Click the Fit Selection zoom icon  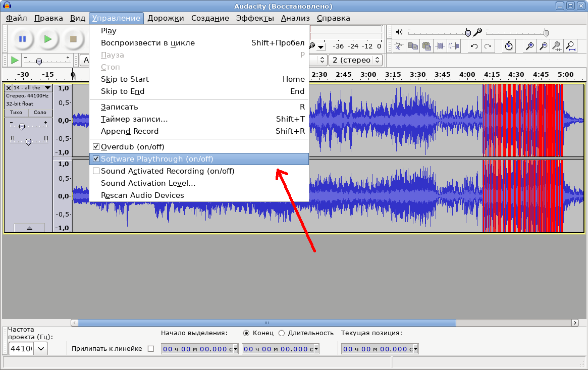pyautogui.click(x=557, y=46)
